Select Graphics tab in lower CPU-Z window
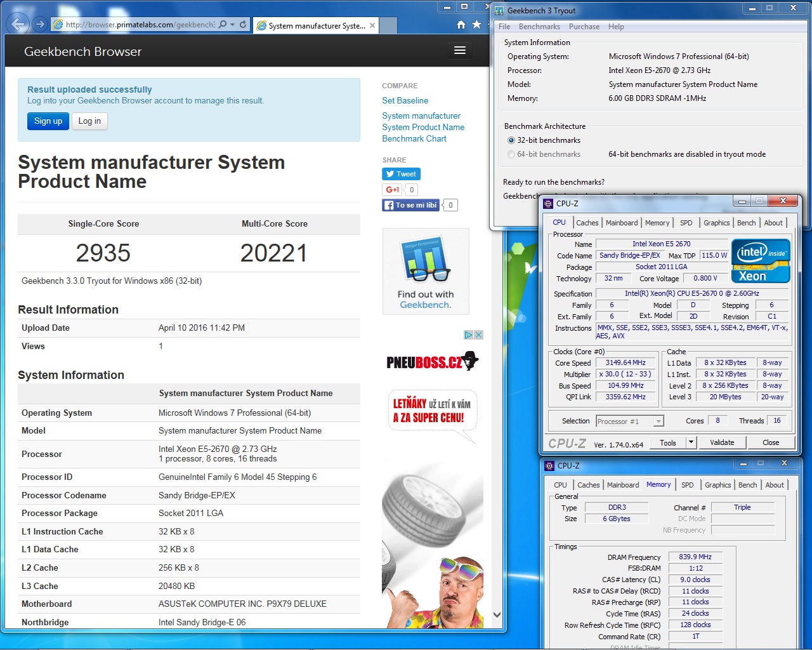812x650 pixels. click(x=718, y=485)
